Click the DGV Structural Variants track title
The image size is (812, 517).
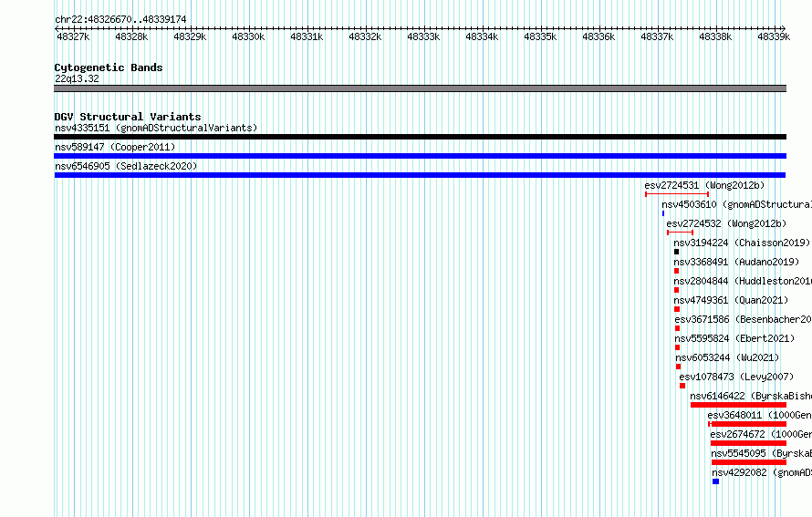point(128,117)
